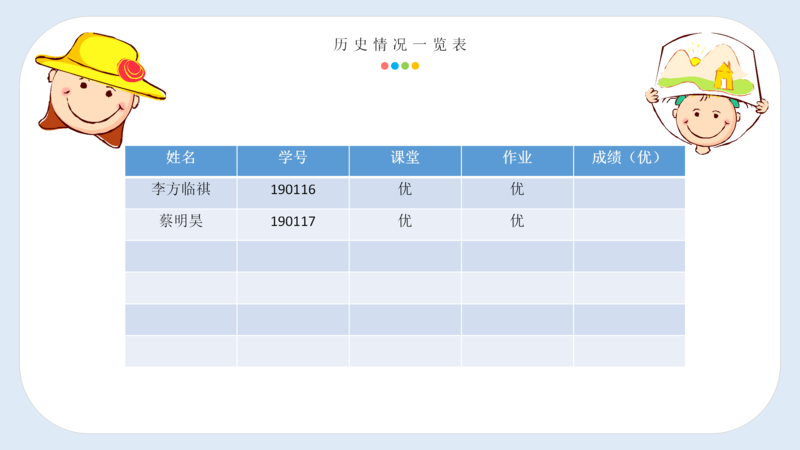
Task: Click the yellow dot under the title
Action: tap(415, 66)
